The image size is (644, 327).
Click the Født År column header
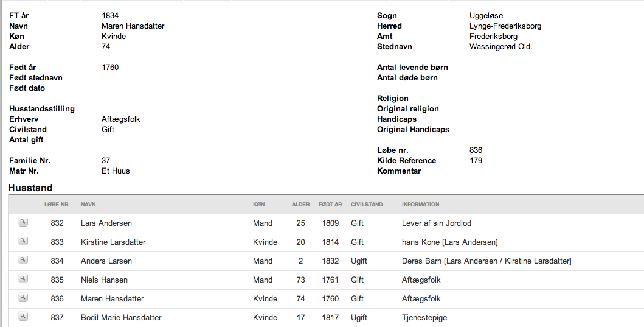(330, 205)
